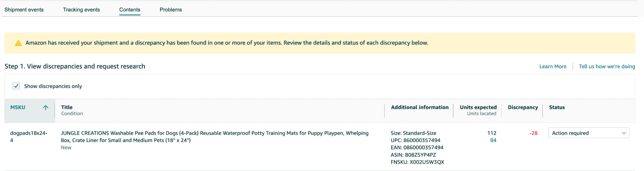Select the dogpads18x24-4 MSKU cell

pyautogui.click(x=29, y=137)
